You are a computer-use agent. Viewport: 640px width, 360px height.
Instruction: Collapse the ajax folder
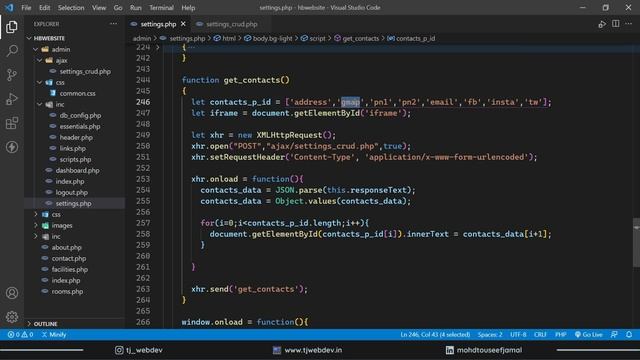[40, 60]
